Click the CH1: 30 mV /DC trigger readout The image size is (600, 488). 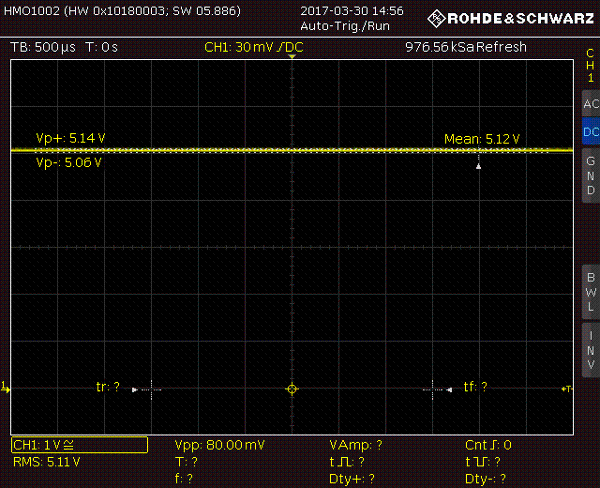(x=255, y=47)
